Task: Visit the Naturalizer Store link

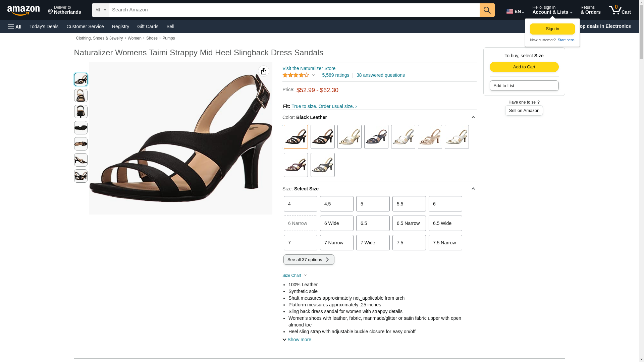Action: point(309,68)
